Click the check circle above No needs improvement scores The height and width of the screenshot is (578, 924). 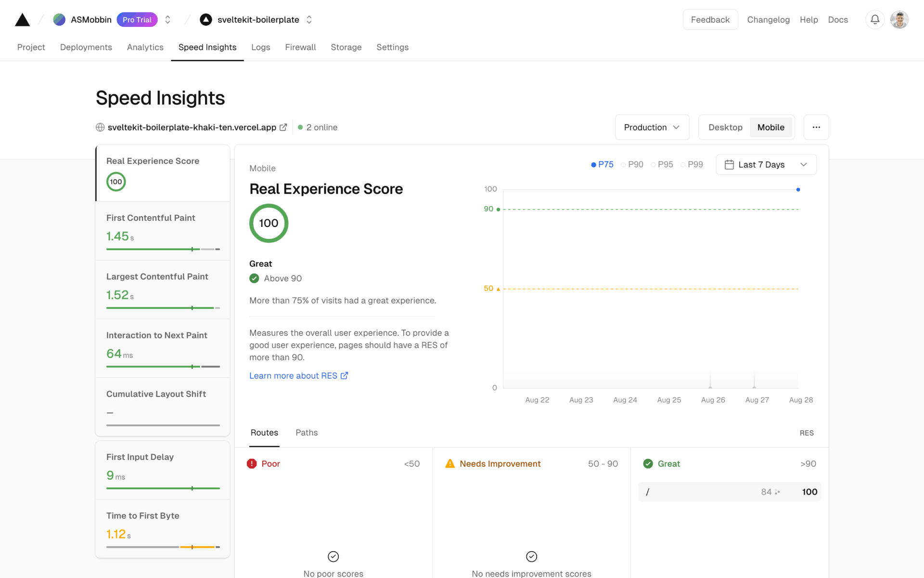pyautogui.click(x=531, y=556)
